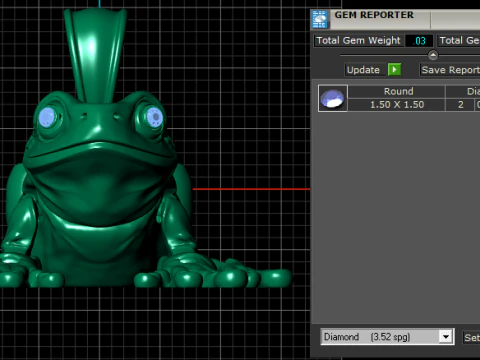Click the Dia column header

click(x=463, y=91)
